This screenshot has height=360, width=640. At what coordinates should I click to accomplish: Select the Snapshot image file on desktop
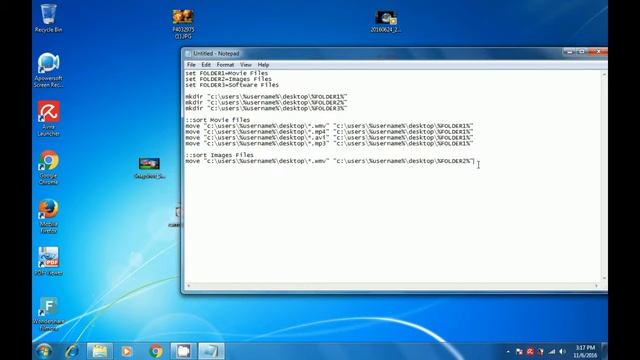click(x=149, y=168)
